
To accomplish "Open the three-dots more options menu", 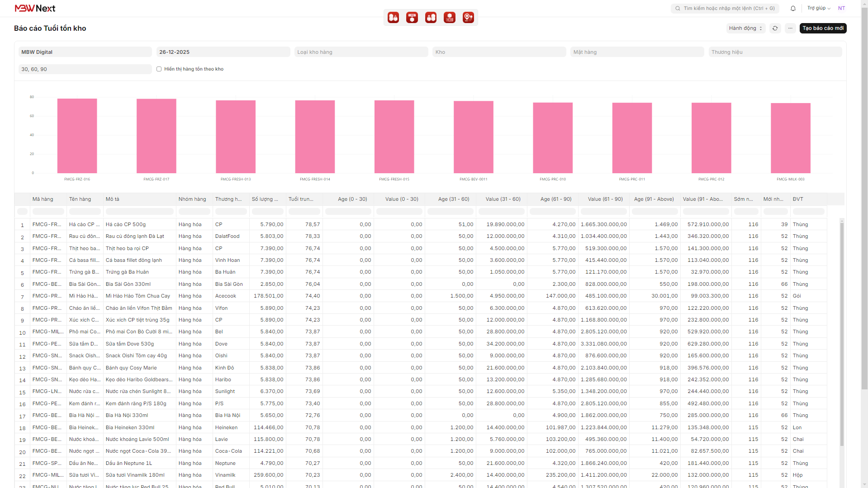I will [790, 28].
